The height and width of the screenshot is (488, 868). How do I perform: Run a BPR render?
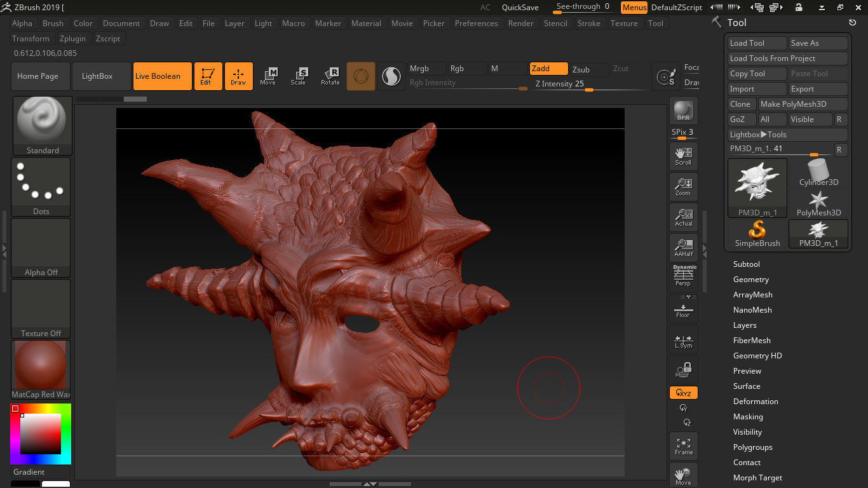(x=683, y=111)
